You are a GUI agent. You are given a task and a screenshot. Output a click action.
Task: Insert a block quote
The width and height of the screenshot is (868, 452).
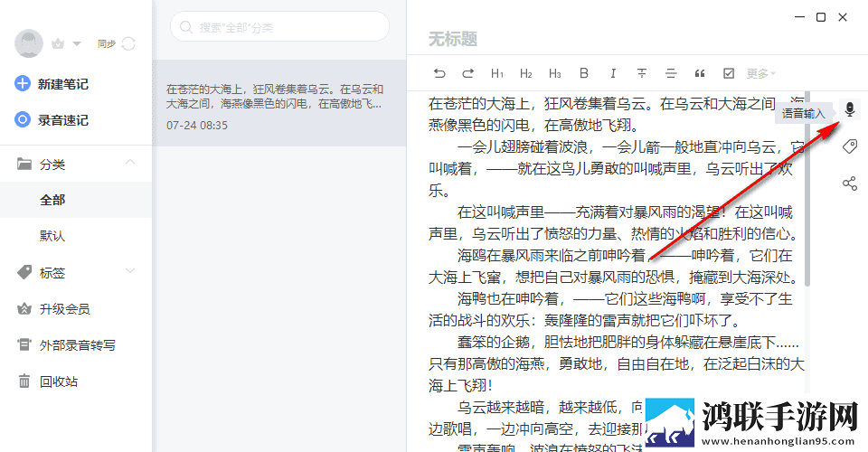tap(700, 73)
